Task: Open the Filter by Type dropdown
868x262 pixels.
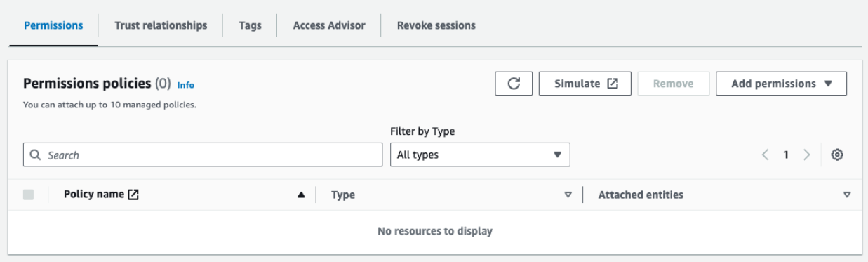Action: click(480, 155)
